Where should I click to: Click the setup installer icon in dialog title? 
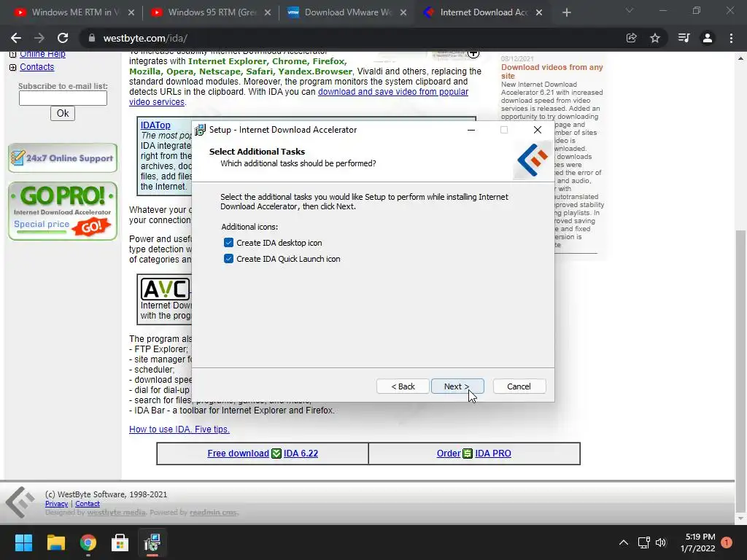coord(200,130)
